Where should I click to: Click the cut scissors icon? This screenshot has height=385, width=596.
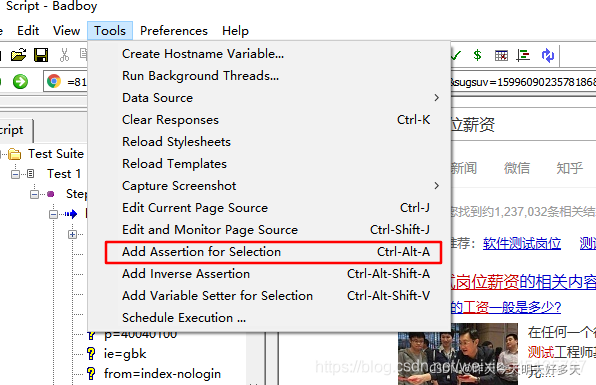pyautogui.click(x=65, y=55)
